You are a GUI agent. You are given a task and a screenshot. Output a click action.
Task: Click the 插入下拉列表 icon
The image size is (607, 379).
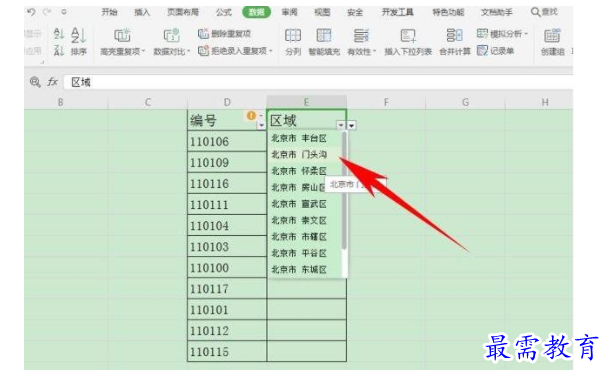(x=408, y=36)
